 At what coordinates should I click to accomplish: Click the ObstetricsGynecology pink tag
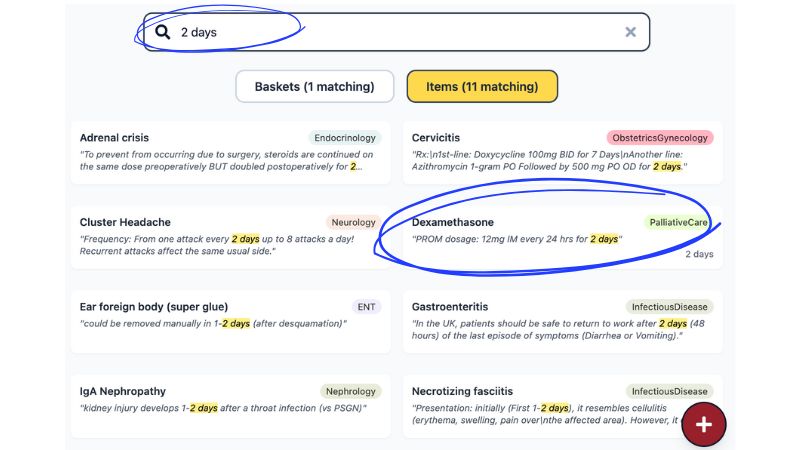660,138
